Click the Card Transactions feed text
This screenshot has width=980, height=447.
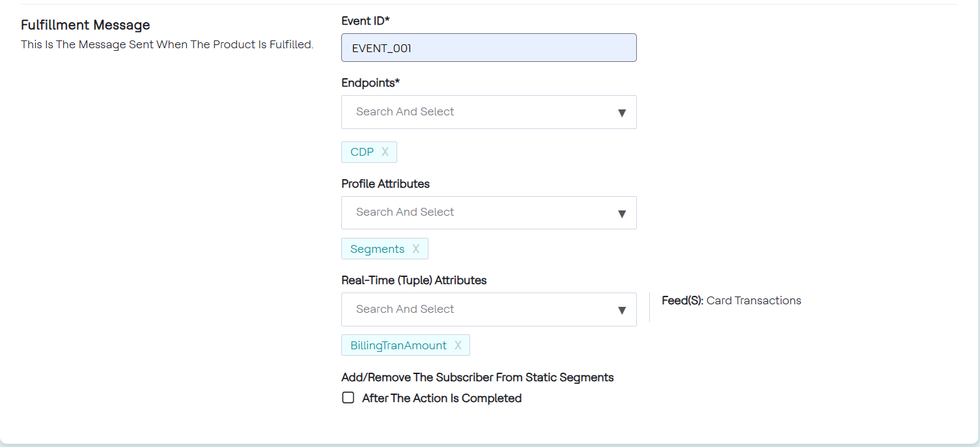753,300
